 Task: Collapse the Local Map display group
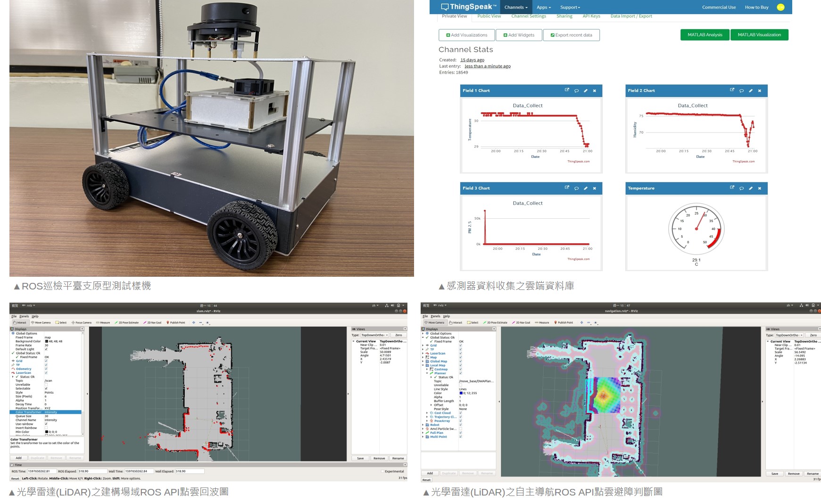point(423,365)
